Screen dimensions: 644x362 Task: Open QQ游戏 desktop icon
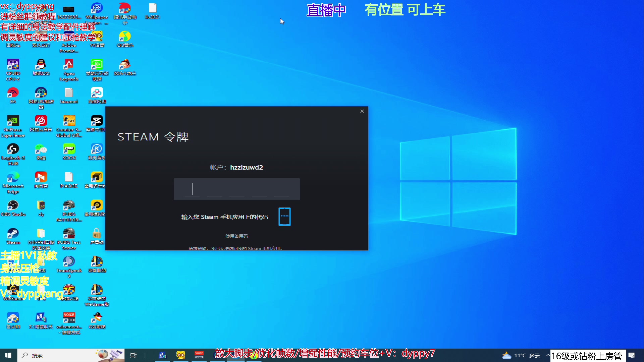(x=97, y=320)
